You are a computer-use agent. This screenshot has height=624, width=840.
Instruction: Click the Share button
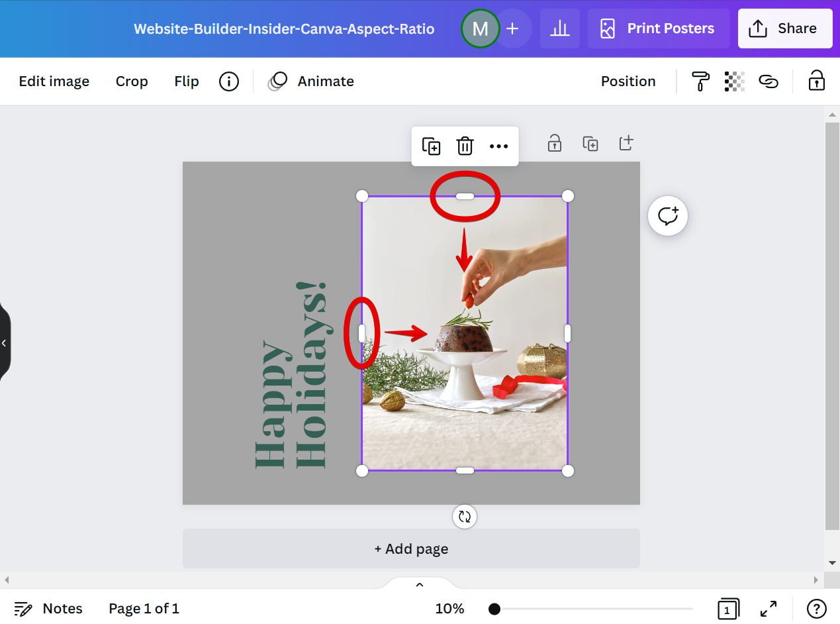785,28
